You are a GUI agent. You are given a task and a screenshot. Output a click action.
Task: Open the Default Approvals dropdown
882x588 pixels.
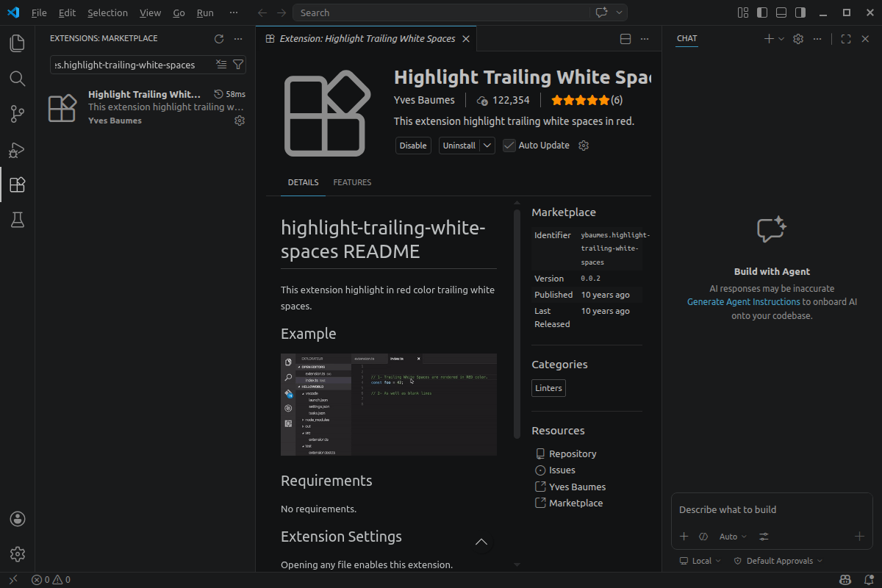[778, 561]
